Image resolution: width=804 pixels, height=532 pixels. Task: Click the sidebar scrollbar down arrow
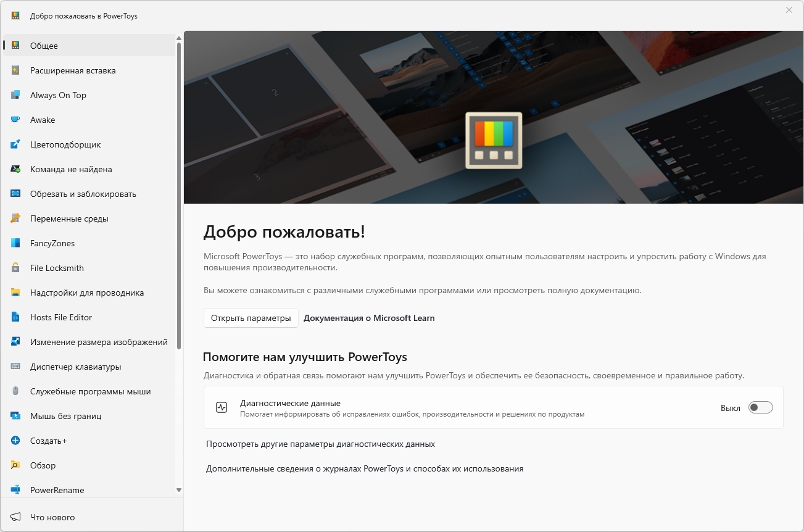click(x=179, y=490)
